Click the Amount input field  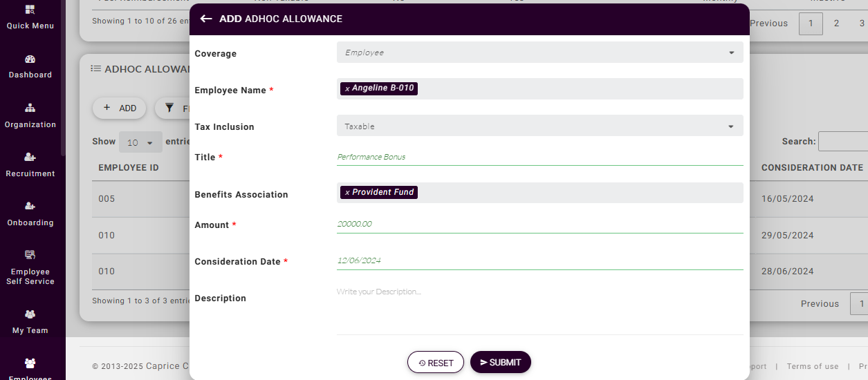coord(539,224)
